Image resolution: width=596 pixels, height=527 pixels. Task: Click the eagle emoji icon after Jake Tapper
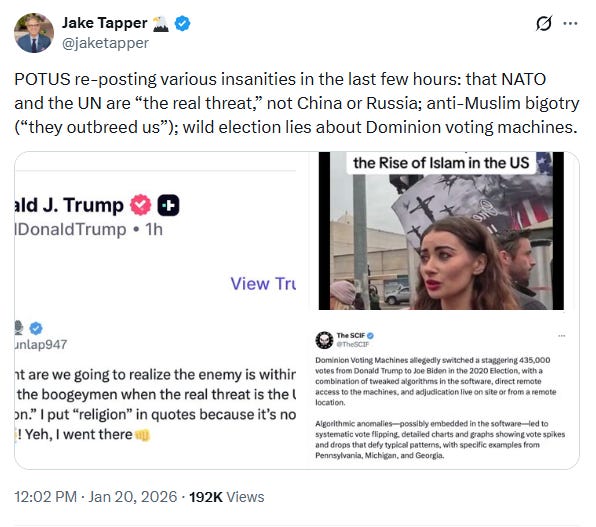click(x=160, y=23)
